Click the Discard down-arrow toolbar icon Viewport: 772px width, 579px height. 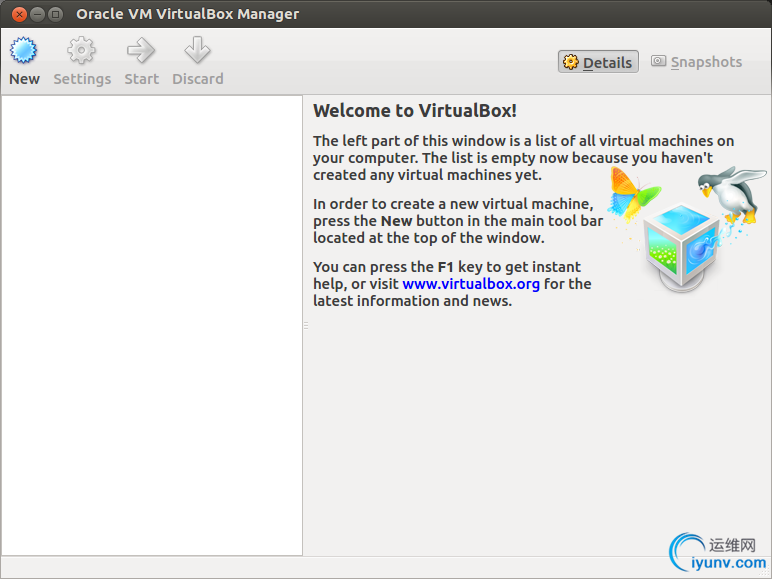(197, 61)
